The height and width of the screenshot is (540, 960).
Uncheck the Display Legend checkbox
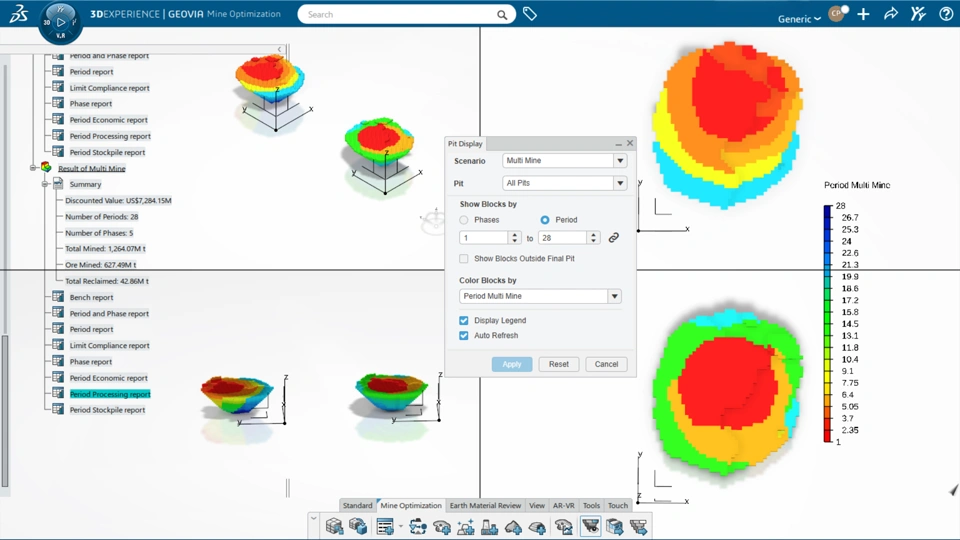click(x=463, y=320)
